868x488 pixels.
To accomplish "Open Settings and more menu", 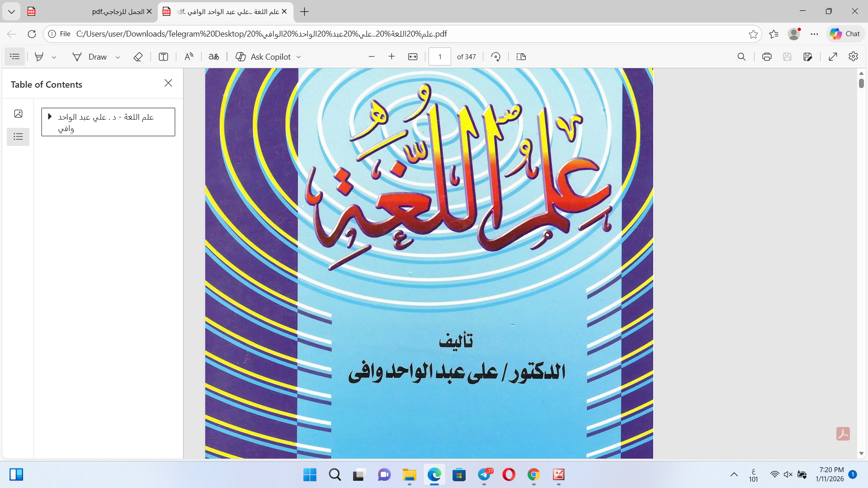I will 814,34.
